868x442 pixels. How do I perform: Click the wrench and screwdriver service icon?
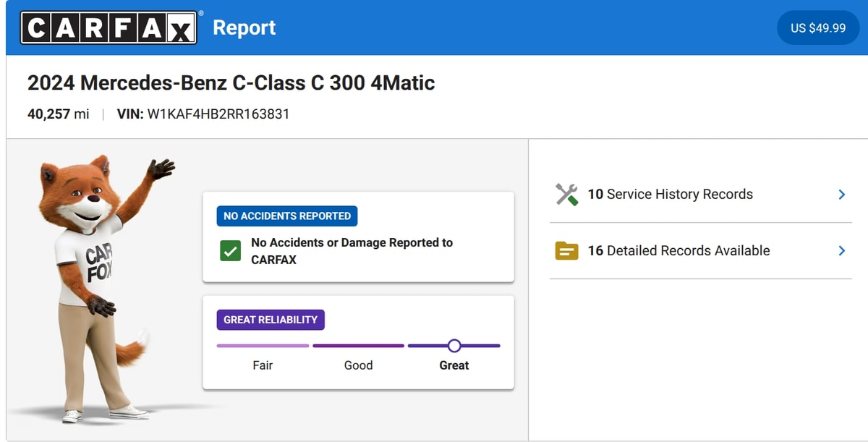tap(566, 195)
